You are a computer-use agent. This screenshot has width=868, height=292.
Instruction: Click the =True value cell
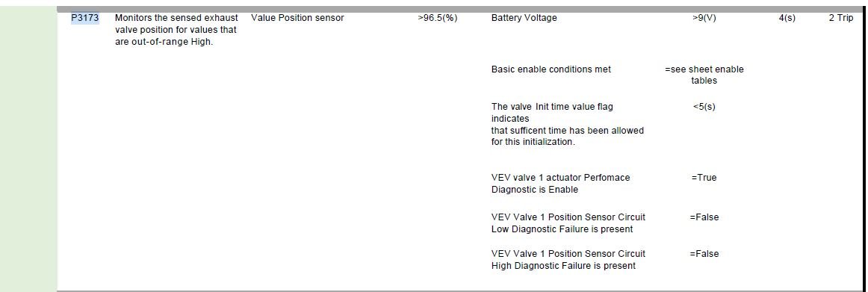704,178
